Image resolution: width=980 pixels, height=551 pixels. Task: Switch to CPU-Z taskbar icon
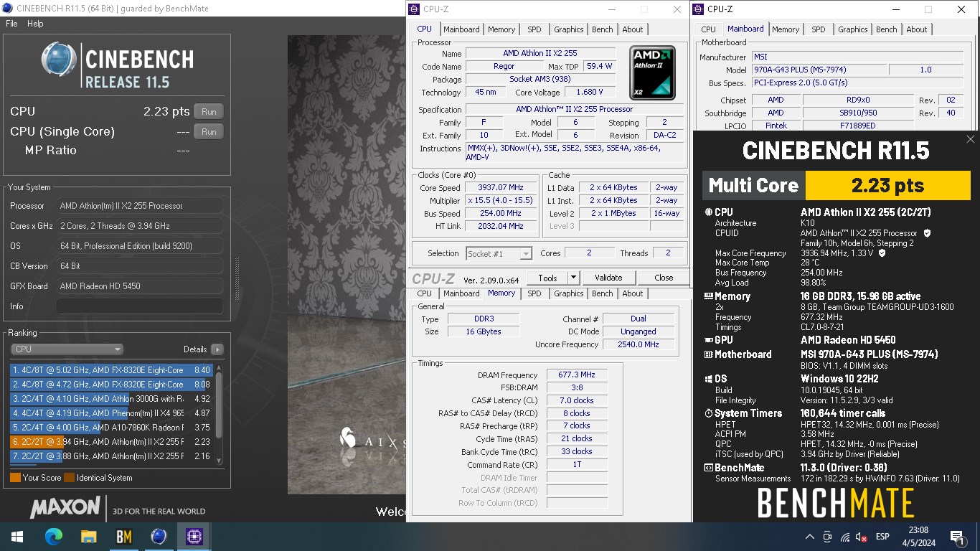point(194,537)
